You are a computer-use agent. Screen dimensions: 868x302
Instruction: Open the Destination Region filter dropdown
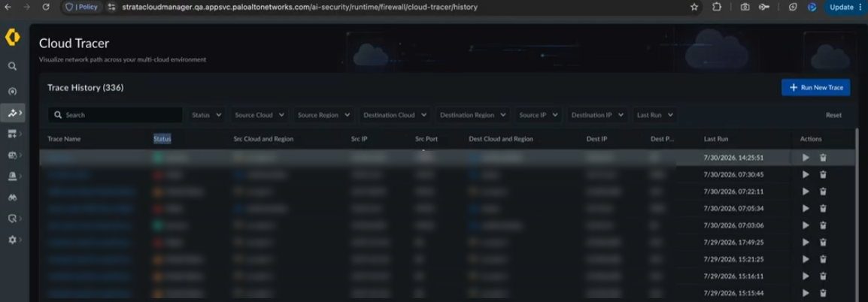click(473, 115)
